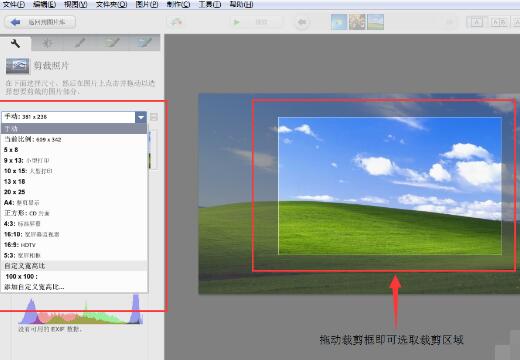Choose the 10 x 15 crop size
Image resolution: width=520 pixels, height=360 pixels.
pos(74,171)
